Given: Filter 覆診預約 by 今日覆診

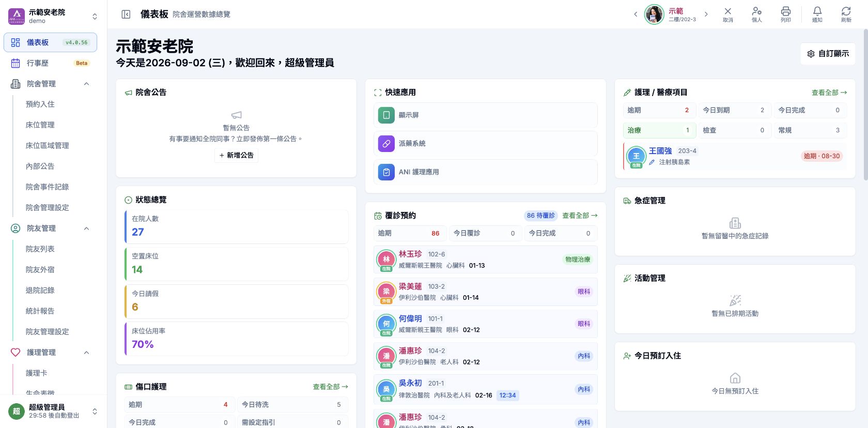Looking at the screenshot, I should (x=485, y=234).
